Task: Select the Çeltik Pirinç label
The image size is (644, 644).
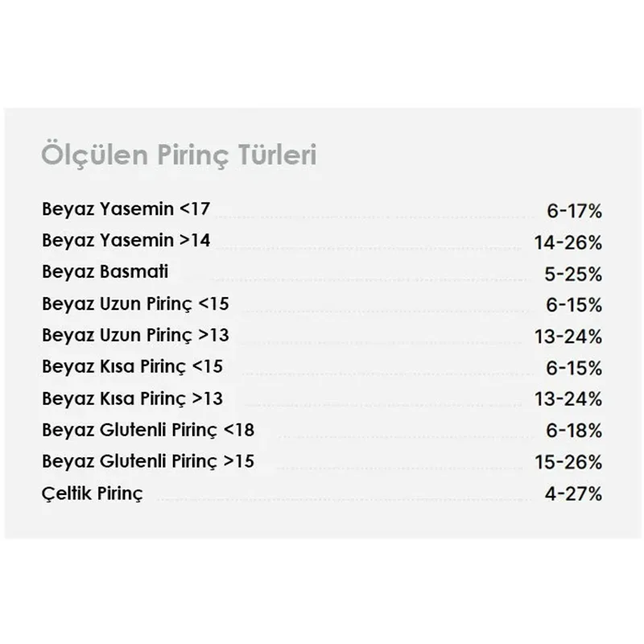Action: [93, 493]
